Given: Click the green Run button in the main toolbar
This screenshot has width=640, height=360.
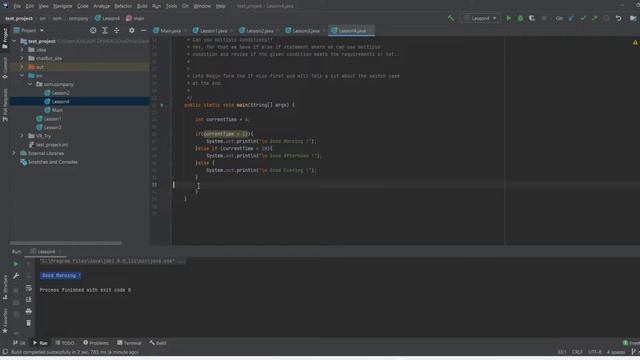Looking at the screenshot, I should (509, 18).
